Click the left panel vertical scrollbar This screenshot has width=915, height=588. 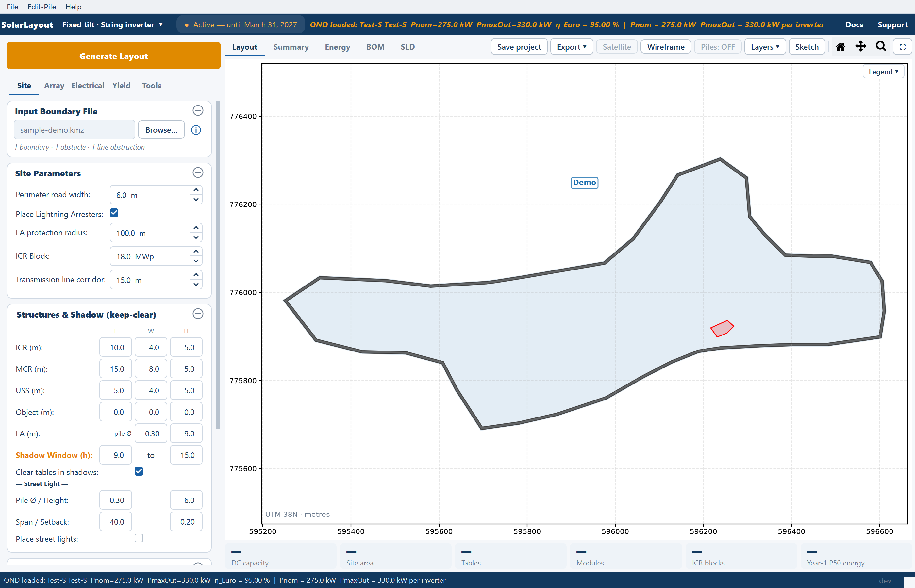pos(218,264)
